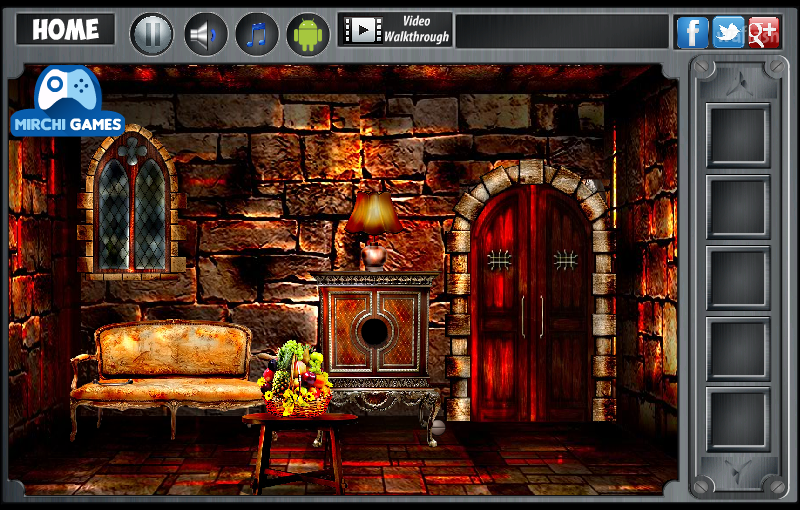The height and width of the screenshot is (510, 800).
Task: Mute sound effects using the speaker icon
Action: [x=205, y=34]
